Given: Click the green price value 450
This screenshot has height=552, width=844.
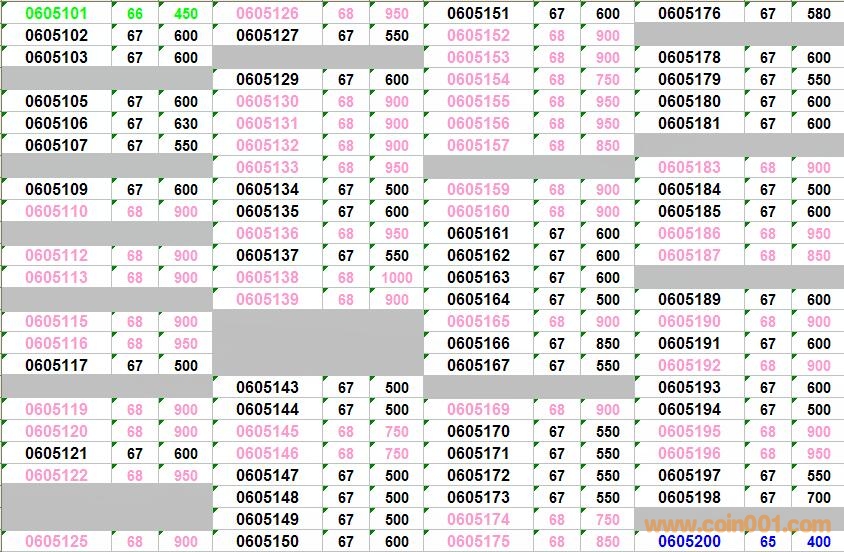Looking at the screenshot, I should pyautogui.click(x=185, y=14).
